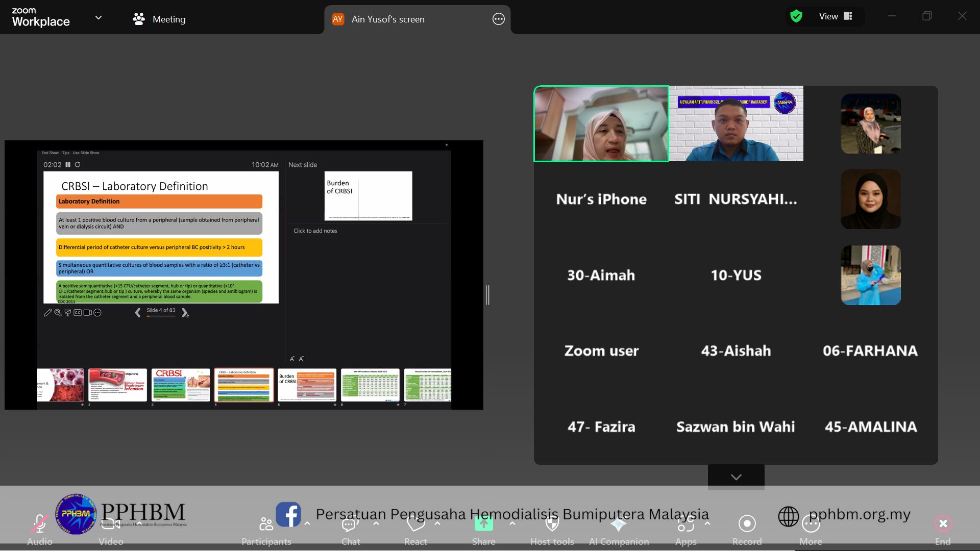Open more options for Ain Yusof's screen
The image size is (980, 551).
(498, 19)
